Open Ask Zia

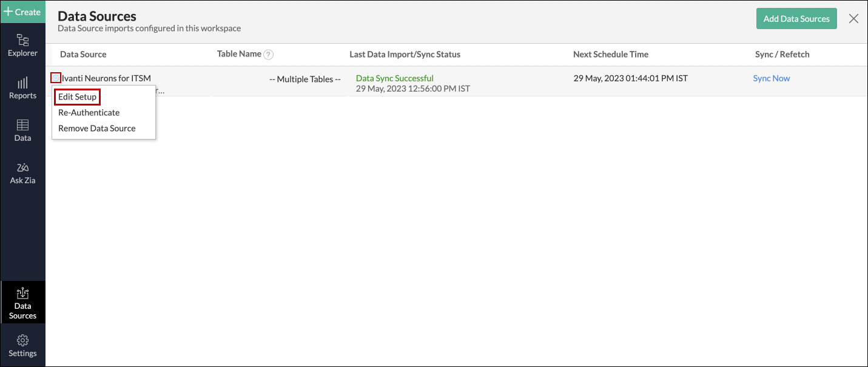pos(22,172)
